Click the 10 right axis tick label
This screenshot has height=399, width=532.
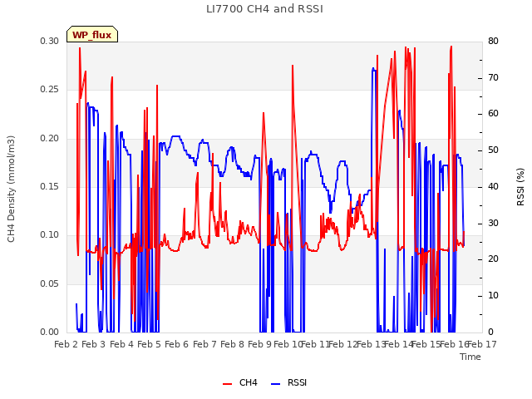[493, 296]
